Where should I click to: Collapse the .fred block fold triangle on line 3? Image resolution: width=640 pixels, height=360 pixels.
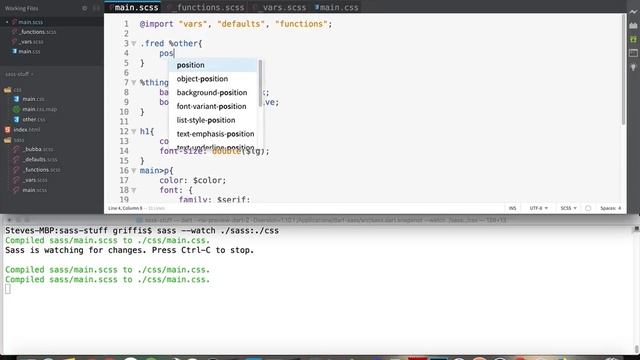(x=133, y=43)
